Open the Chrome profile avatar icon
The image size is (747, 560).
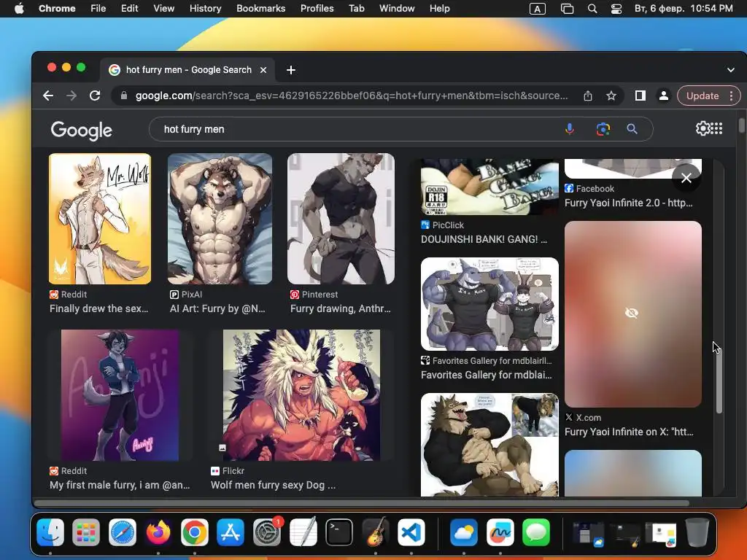click(663, 96)
